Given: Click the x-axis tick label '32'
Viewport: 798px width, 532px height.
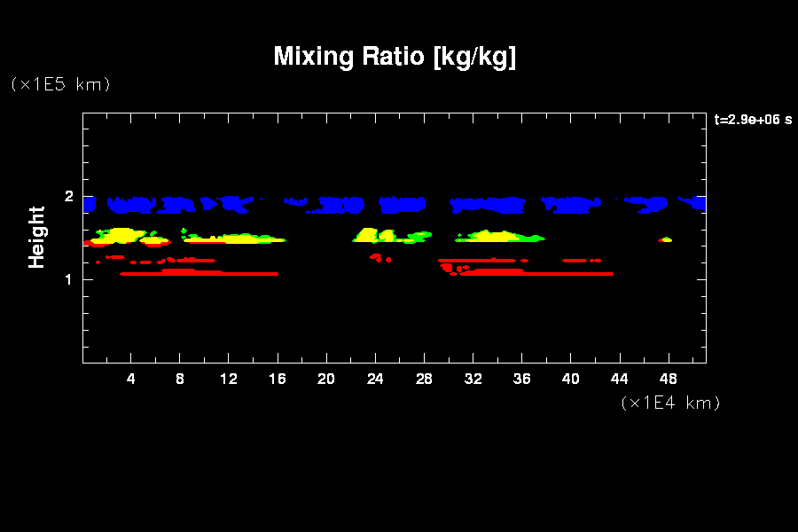Looking at the screenshot, I should point(473,379).
